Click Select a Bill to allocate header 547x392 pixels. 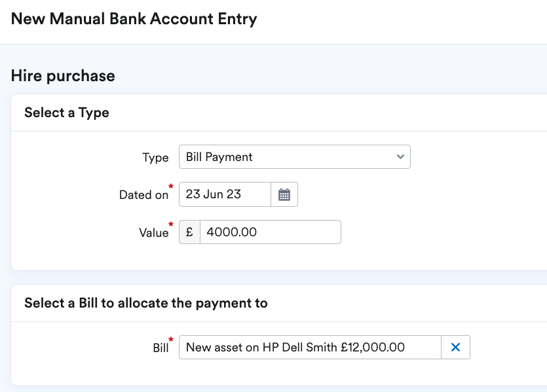click(145, 303)
